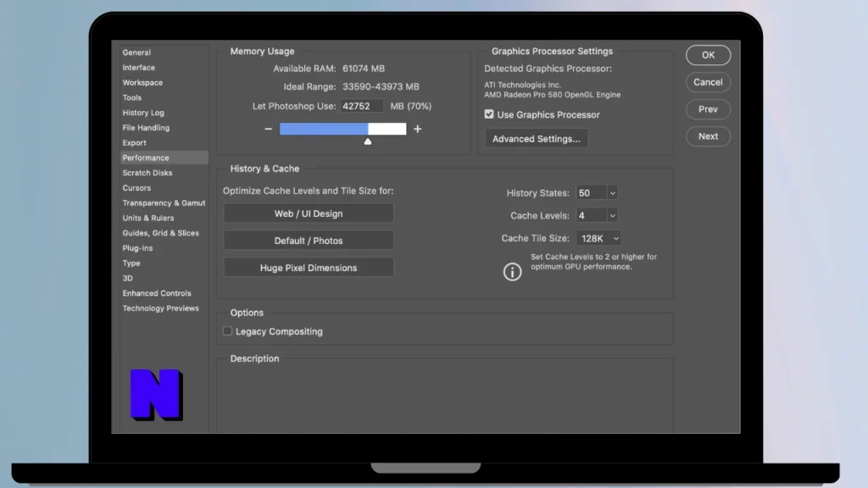Image resolution: width=868 pixels, height=488 pixels.
Task: Click the Let Photoshop Use memory field
Action: [x=361, y=106]
